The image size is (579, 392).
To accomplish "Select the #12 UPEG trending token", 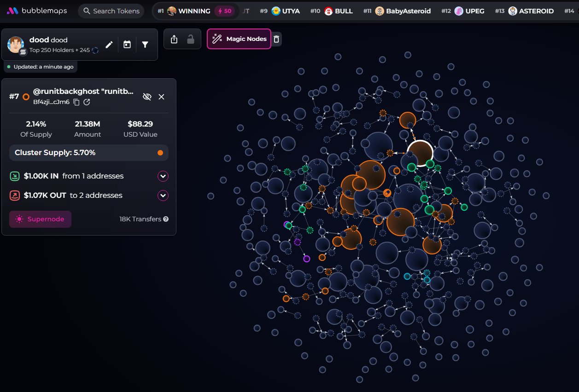I will pos(463,11).
